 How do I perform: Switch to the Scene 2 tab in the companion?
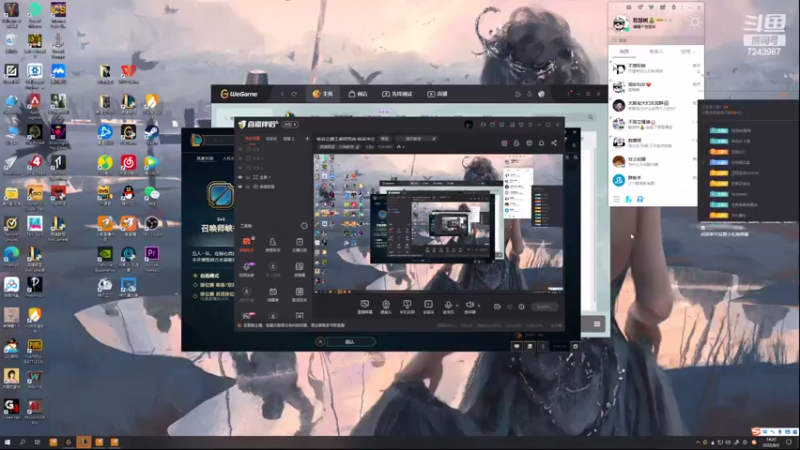click(x=289, y=139)
